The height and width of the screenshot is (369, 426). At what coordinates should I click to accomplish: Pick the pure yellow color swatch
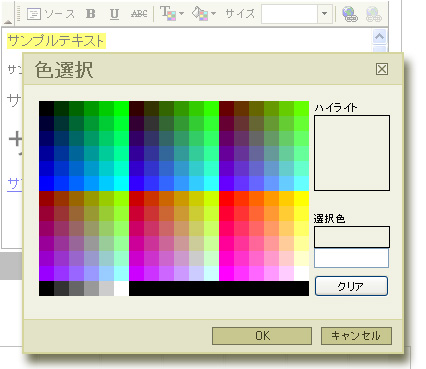coord(301,199)
